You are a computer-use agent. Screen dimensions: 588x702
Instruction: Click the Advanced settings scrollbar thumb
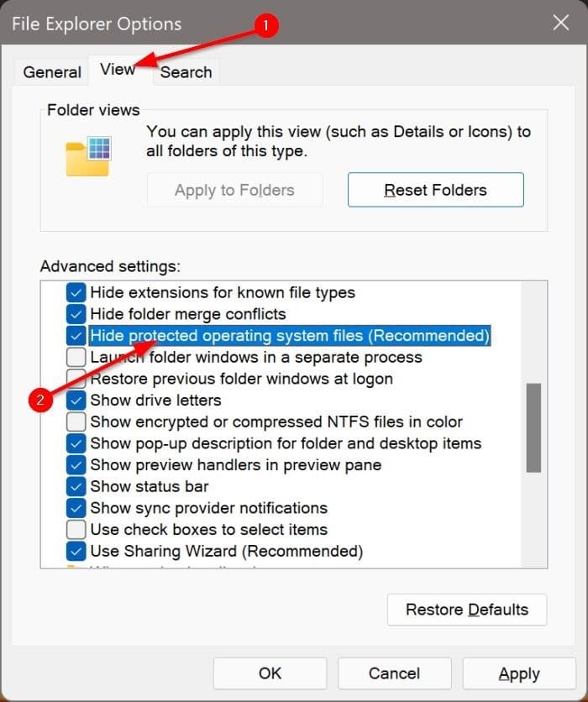[x=533, y=427]
